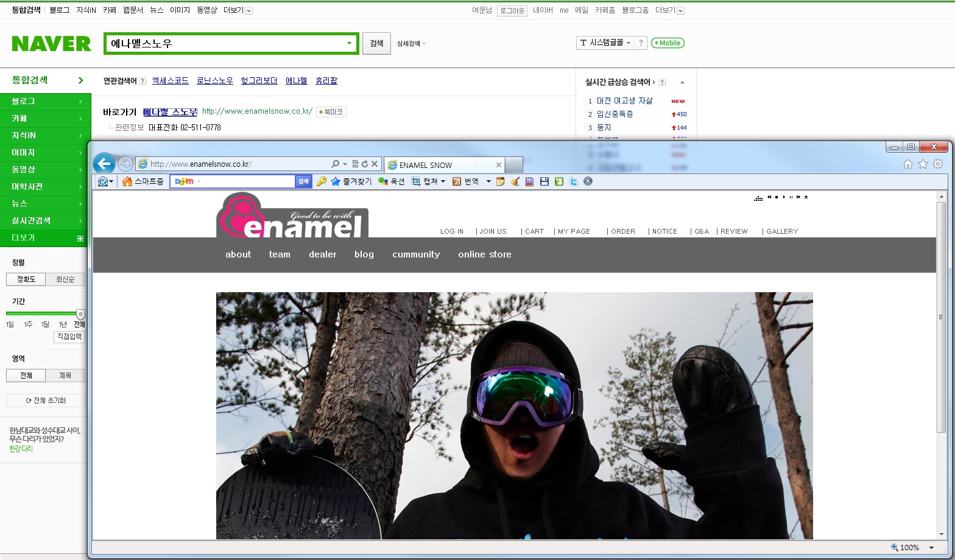Click the broom cleanup icon in the toolbar
955x560 pixels.
click(515, 181)
